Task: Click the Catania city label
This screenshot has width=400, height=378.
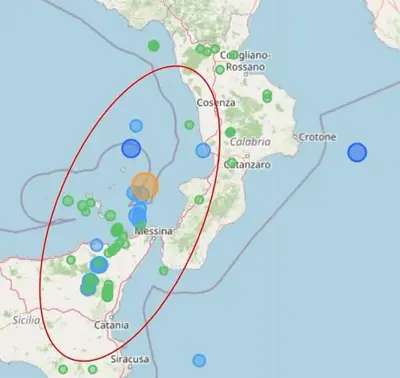Action: coord(111,325)
